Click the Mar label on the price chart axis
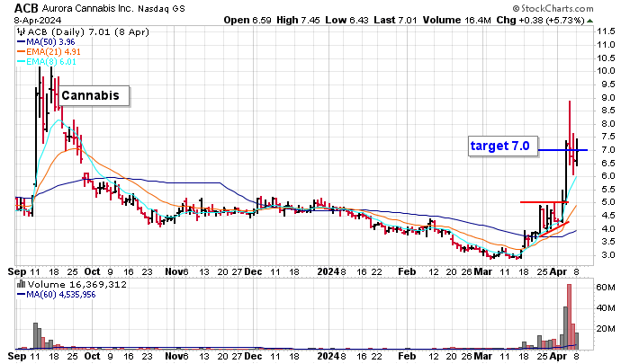Screen dimensions: 630x364 pyautogui.click(x=483, y=271)
